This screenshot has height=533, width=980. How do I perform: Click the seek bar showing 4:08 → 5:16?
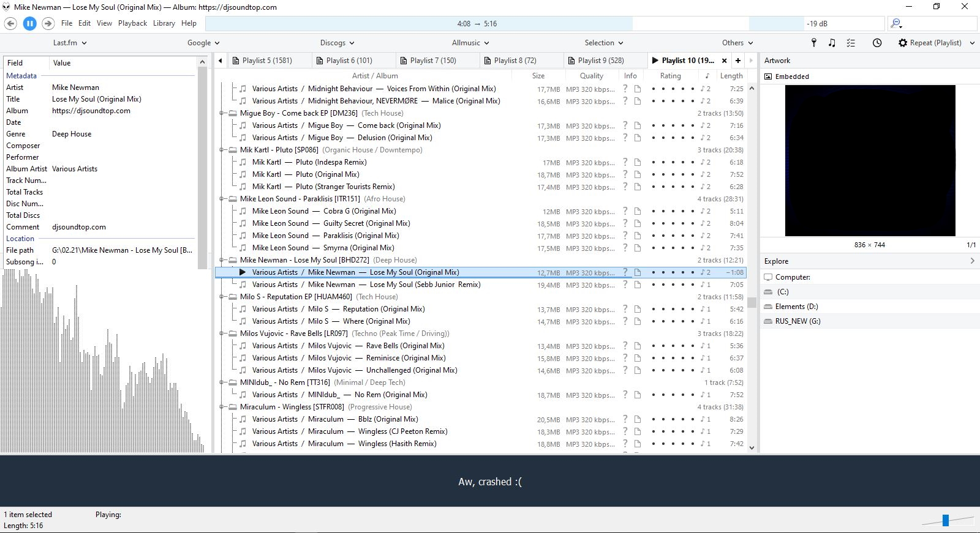[477, 24]
